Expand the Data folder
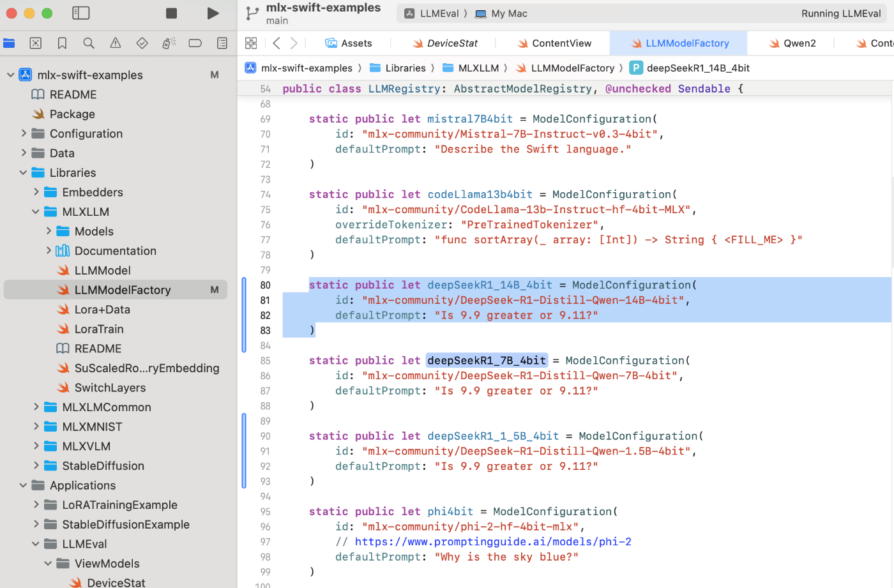Screen dimensions: 894x588 [x=24, y=153]
